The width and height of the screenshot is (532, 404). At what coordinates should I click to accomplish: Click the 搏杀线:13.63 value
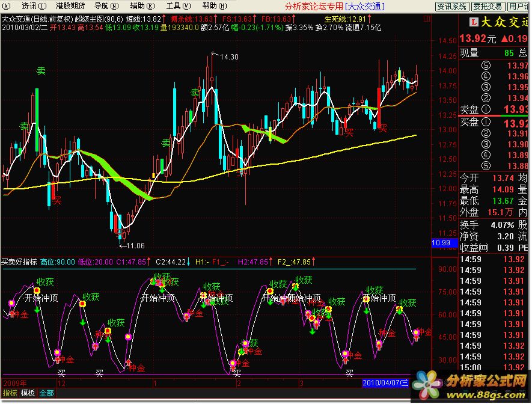[191, 19]
